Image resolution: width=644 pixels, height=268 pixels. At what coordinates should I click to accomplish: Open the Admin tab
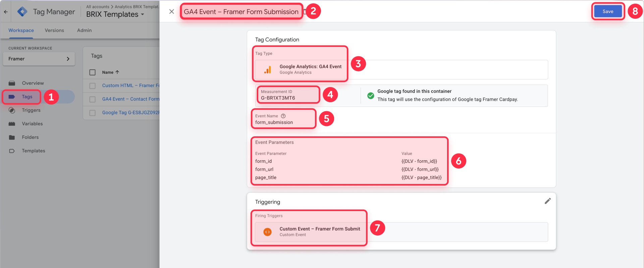coord(84,30)
